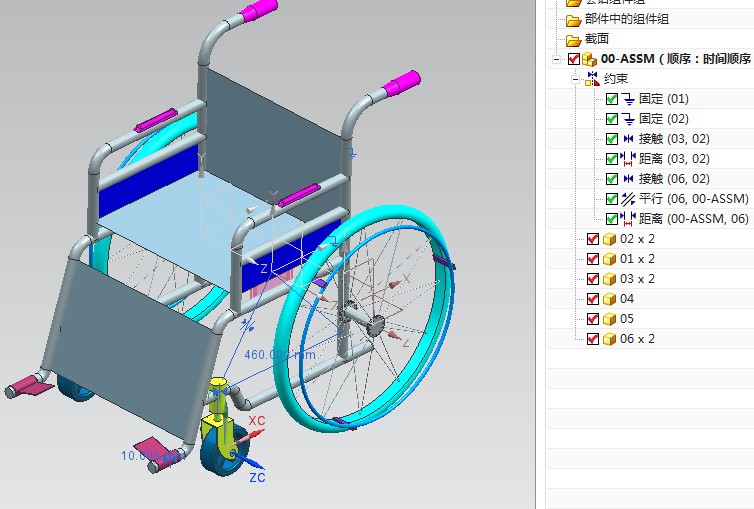Click the component cube icon for 01 x 2
754x509 pixels.
[x=609, y=260]
